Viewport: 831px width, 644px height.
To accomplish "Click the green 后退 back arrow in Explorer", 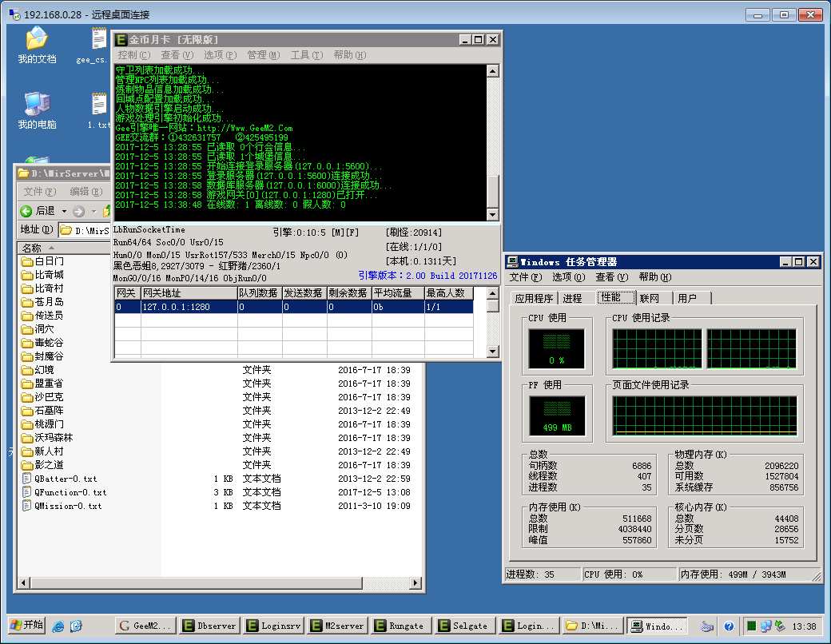I will point(26,211).
